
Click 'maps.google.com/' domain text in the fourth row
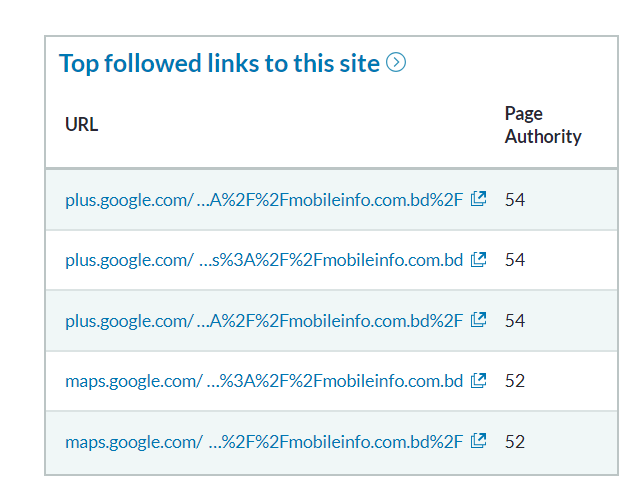(133, 381)
